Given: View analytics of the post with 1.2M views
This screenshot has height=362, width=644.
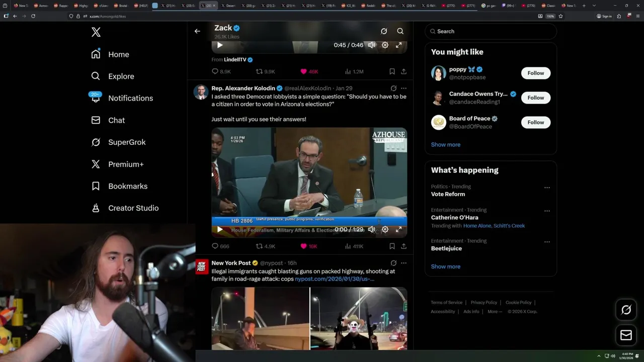Looking at the screenshot, I should tap(354, 72).
